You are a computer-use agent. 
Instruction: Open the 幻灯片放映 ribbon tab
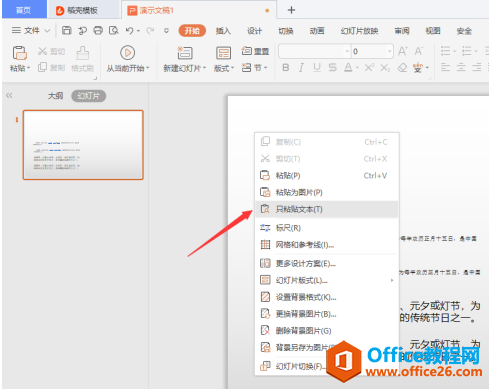(359, 31)
